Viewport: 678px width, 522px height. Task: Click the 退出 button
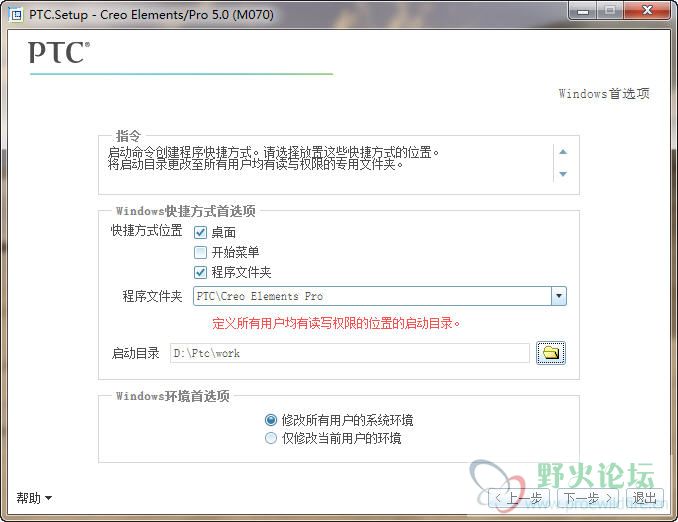(x=645, y=498)
